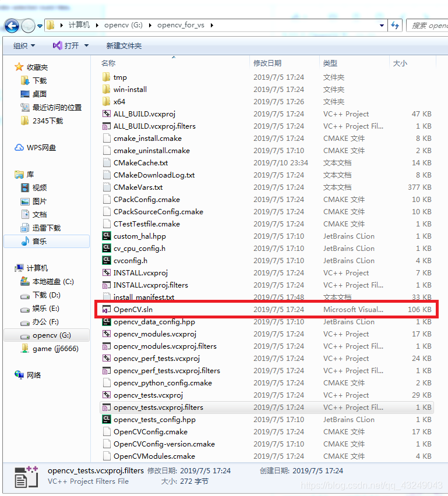
Task: Select the 收藏夹 star icon
Action: [x=19, y=67]
